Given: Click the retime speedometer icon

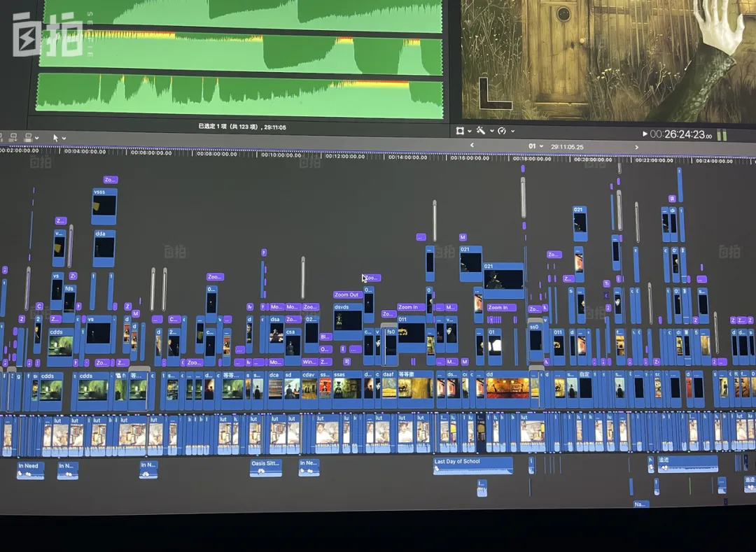Looking at the screenshot, I should coord(501,131).
